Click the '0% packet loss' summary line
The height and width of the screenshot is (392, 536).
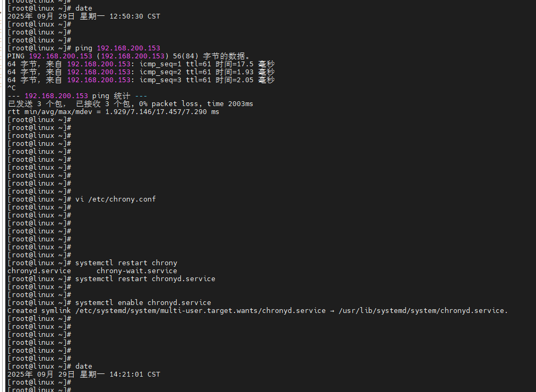tap(130, 104)
